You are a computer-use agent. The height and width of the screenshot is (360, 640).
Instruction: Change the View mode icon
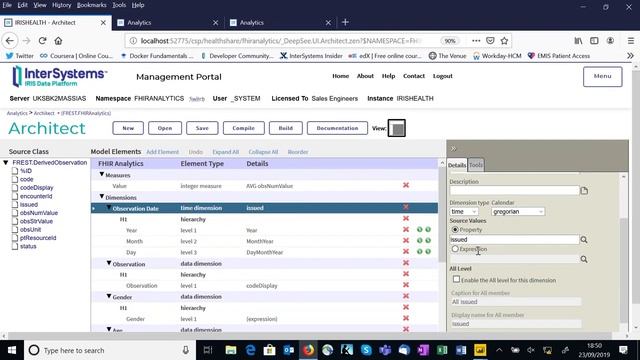[x=397, y=128]
